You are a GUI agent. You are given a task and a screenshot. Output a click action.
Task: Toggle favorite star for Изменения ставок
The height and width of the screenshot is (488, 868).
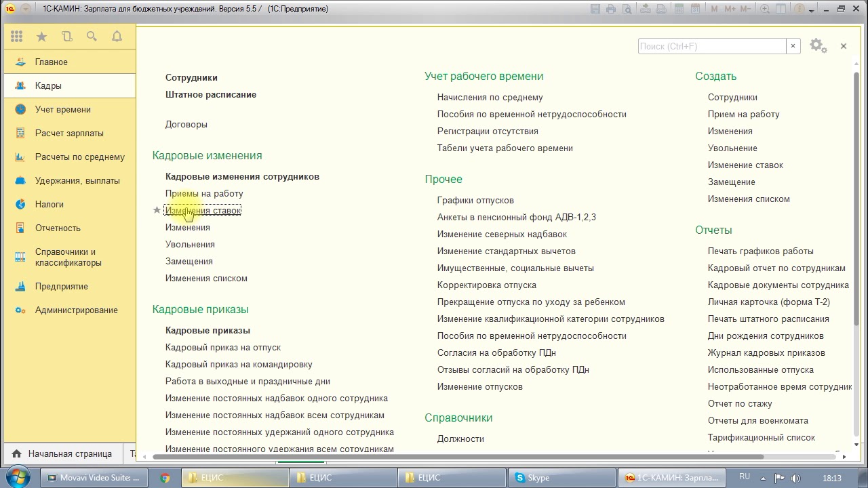tap(157, 210)
